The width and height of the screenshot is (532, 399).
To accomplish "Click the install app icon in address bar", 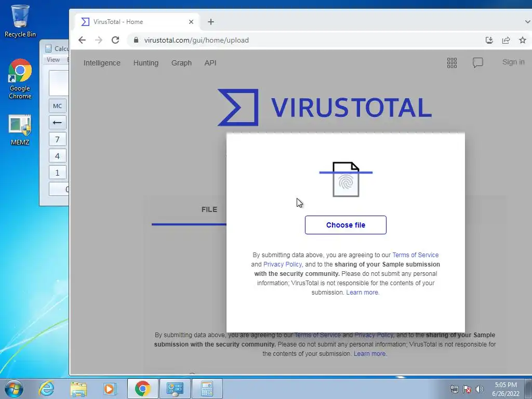I will pyautogui.click(x=489, y=40).
